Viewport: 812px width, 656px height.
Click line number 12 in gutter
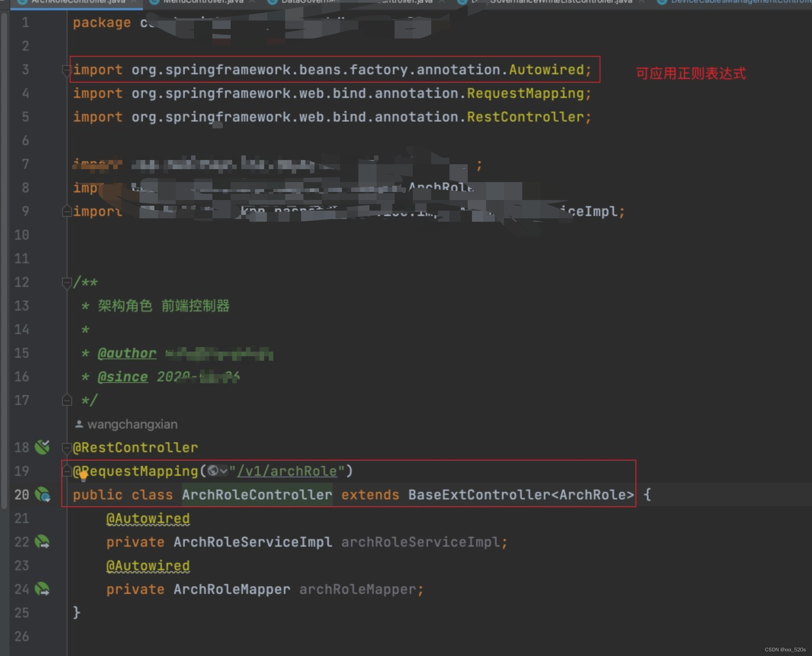click(22, 282)
